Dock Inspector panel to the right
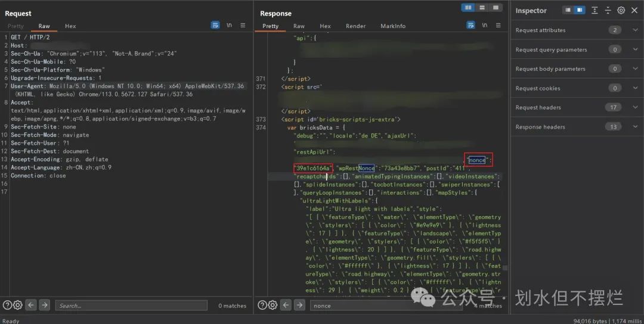This screenshot has height=324, width=644. [x=580, y=10]
